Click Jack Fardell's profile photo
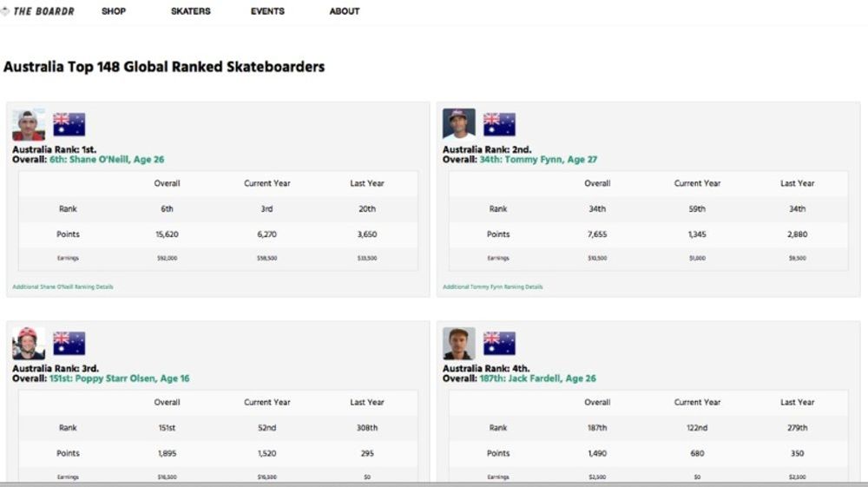This screenshot has height=487, width=868. [x=459, y=343]
